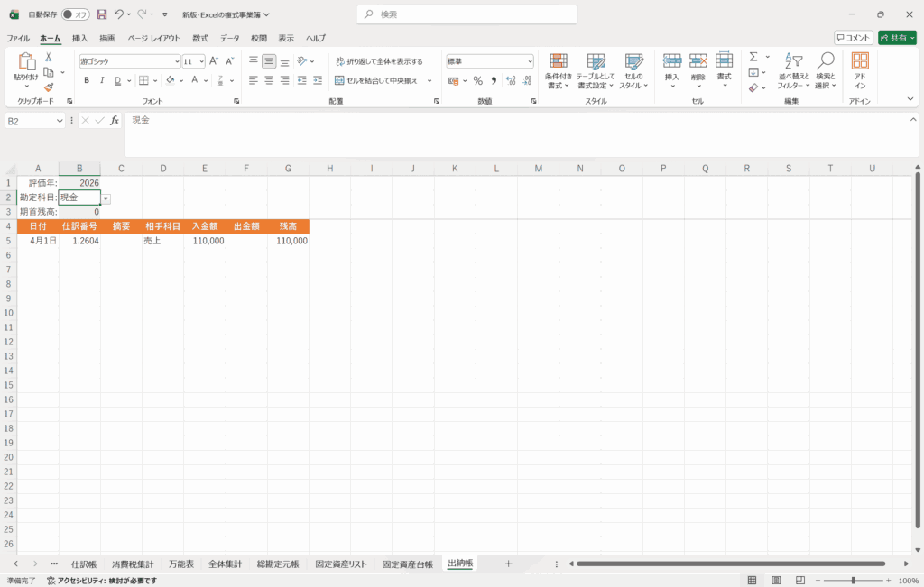The height and width of the screenshot is (587, 924).
Task: Switch to the 仕訳帳 sheet tab
Action: click(83, 564)
